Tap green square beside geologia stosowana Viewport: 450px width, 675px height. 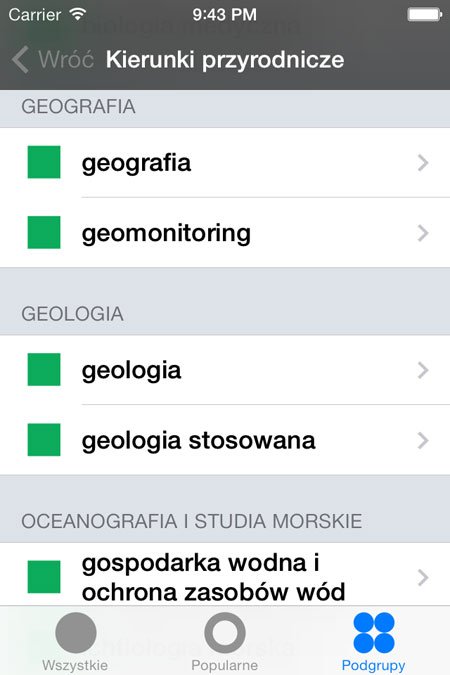(x=44, y=440)
